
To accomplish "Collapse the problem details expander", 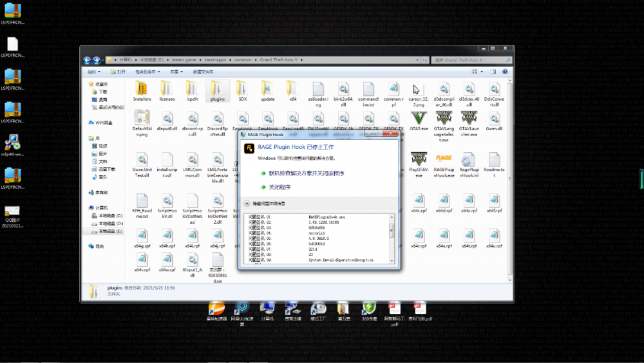I will pyautogui.click(x=247, y=204).
